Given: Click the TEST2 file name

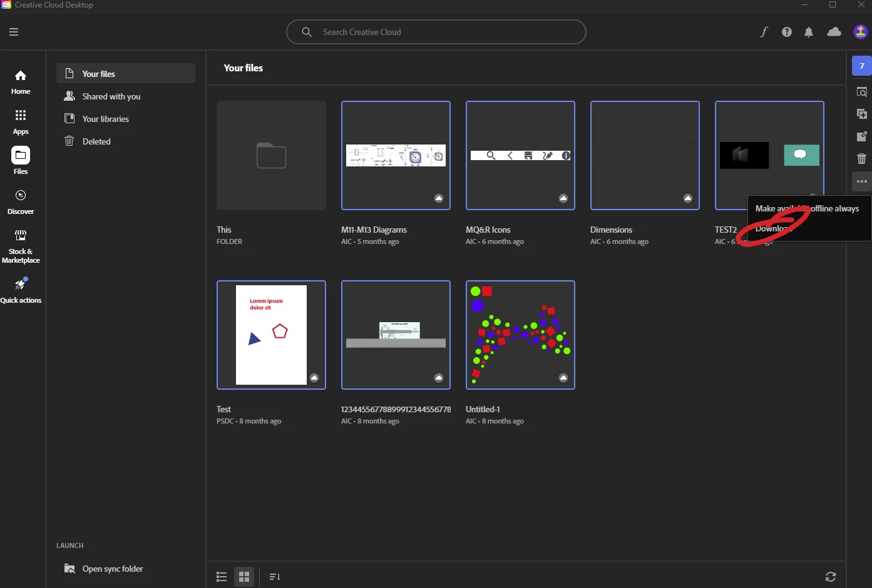Looking at the screenshot, I should (726, 230).
